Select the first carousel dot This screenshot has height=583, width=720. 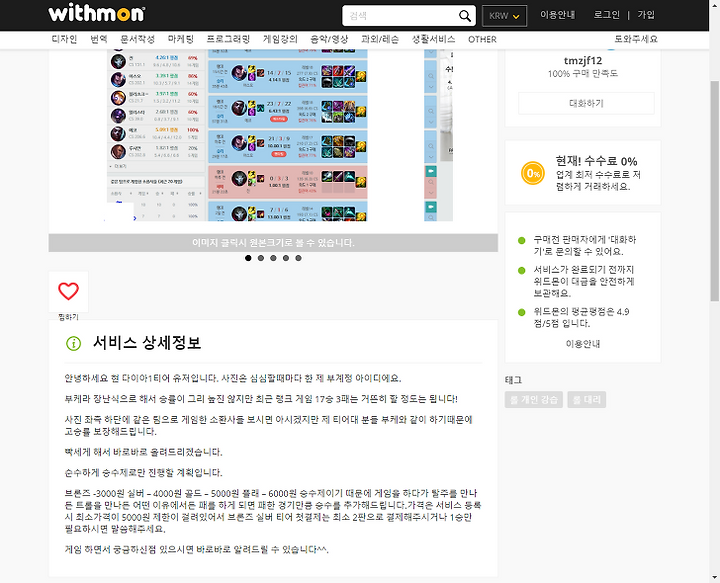point(248,258)
